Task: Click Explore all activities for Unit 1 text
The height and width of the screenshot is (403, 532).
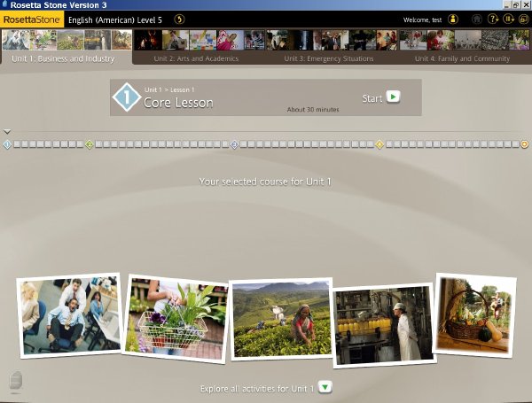Action: point(257,389)
